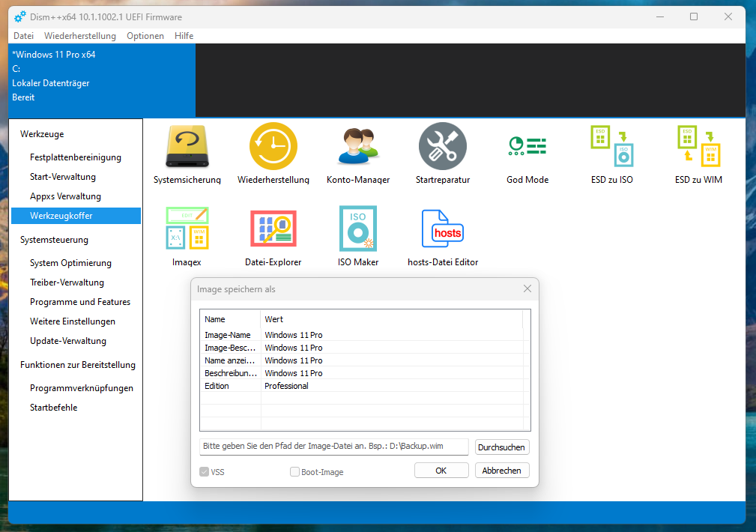This screenshot has height=532, width=756.
Task: Click the Dism++ app icon in title bar
Action: click(19, 17)
